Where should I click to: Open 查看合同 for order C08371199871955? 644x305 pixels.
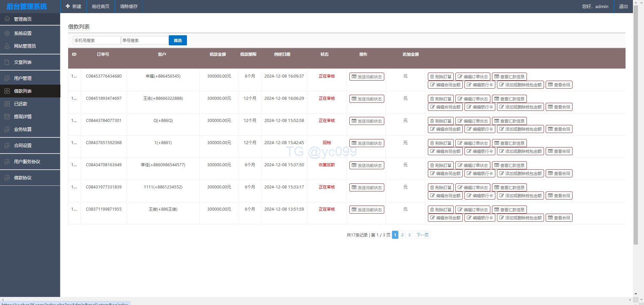(x=559, y=218)
